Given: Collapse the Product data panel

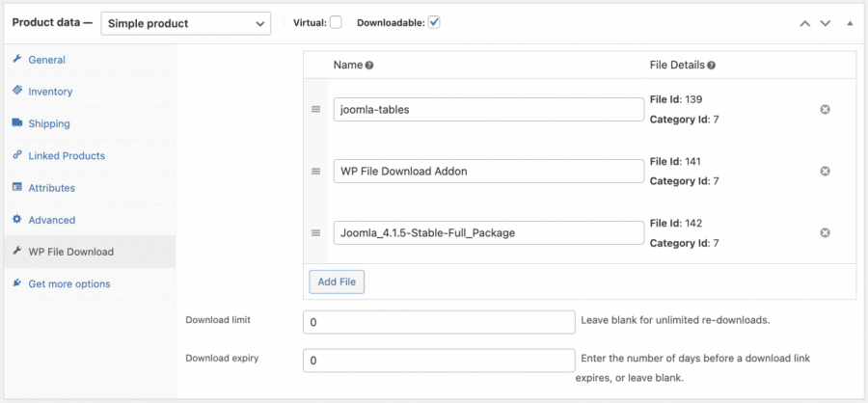Looking at the screenshot, I should [849, 23].
